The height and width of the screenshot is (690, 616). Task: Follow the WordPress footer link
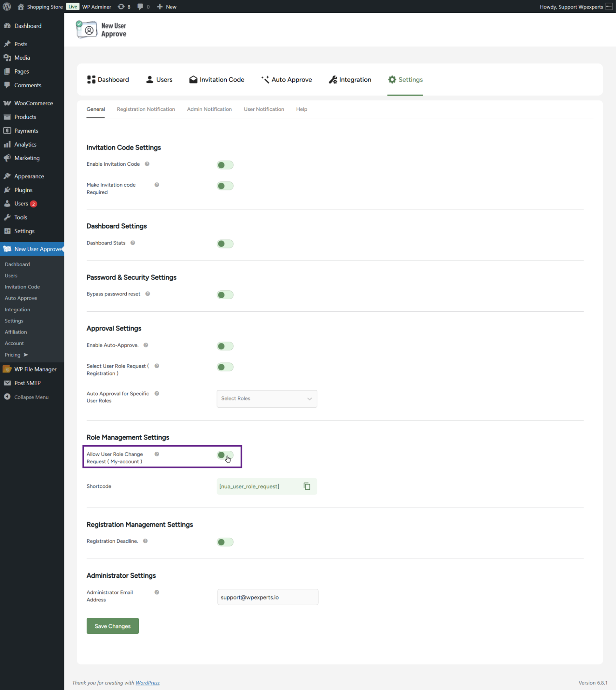click(147, 683)
